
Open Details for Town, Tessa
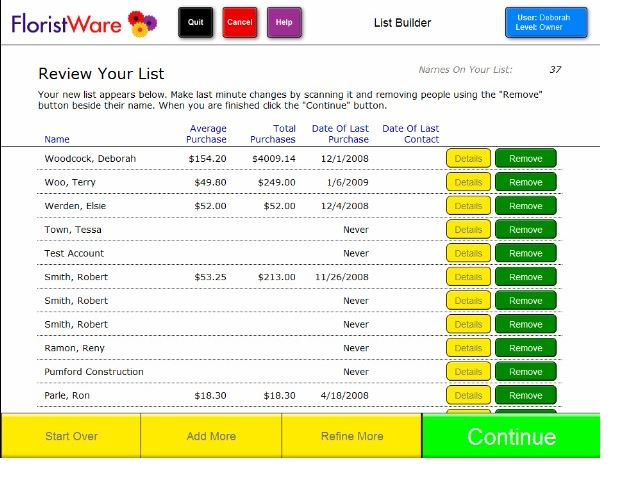468,230
